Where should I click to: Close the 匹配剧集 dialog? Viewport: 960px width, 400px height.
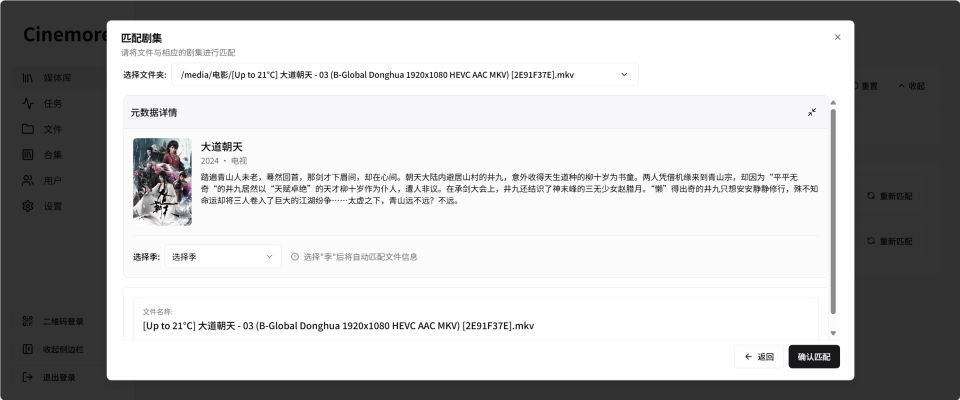[838, 37]
